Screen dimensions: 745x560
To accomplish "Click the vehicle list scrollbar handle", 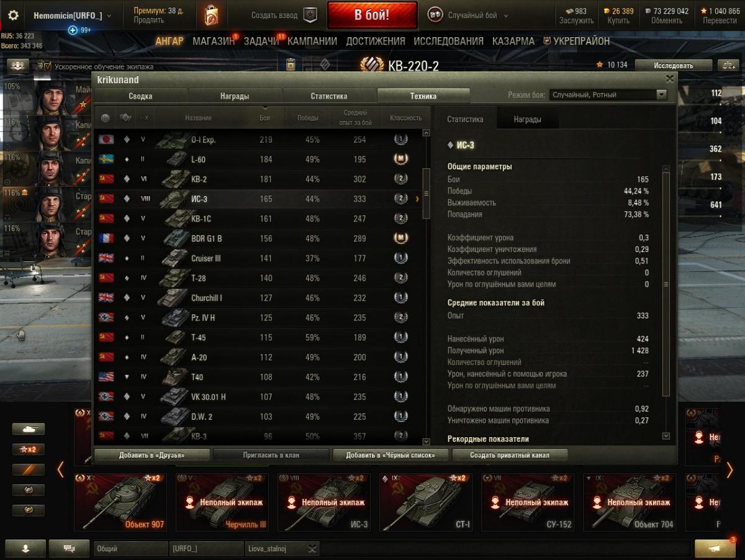I will 426,193.
